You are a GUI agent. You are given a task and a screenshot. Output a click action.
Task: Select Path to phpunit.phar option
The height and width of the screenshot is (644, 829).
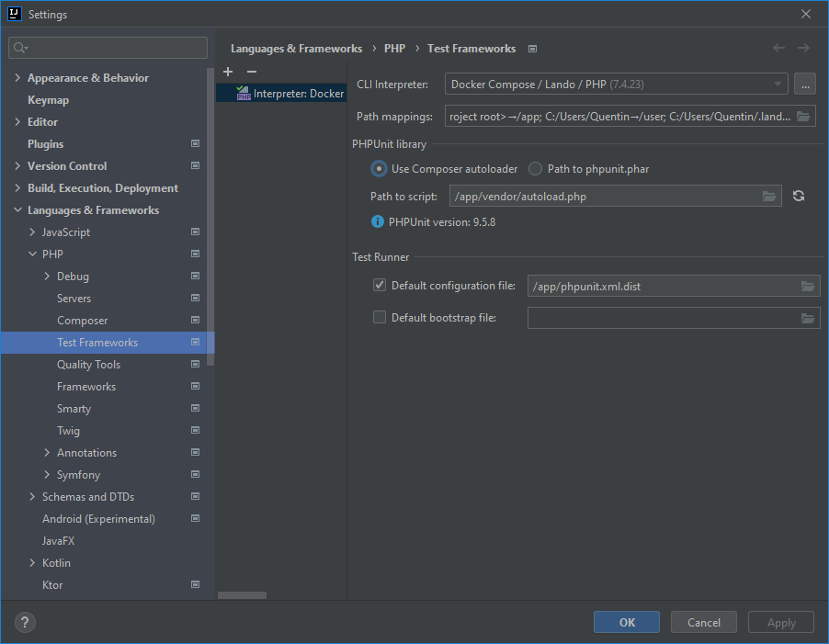(x=535, y=169)
